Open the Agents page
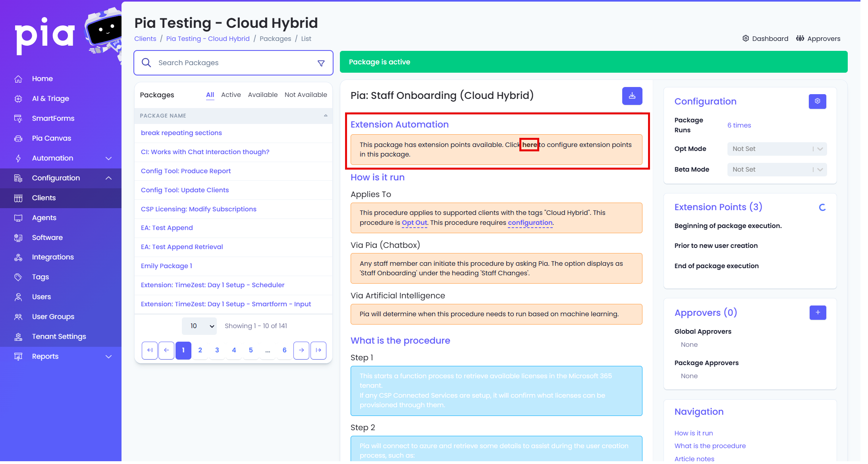The height and width of the screenshot is (464, 868). pyautogui.click(x=44, y=218)
